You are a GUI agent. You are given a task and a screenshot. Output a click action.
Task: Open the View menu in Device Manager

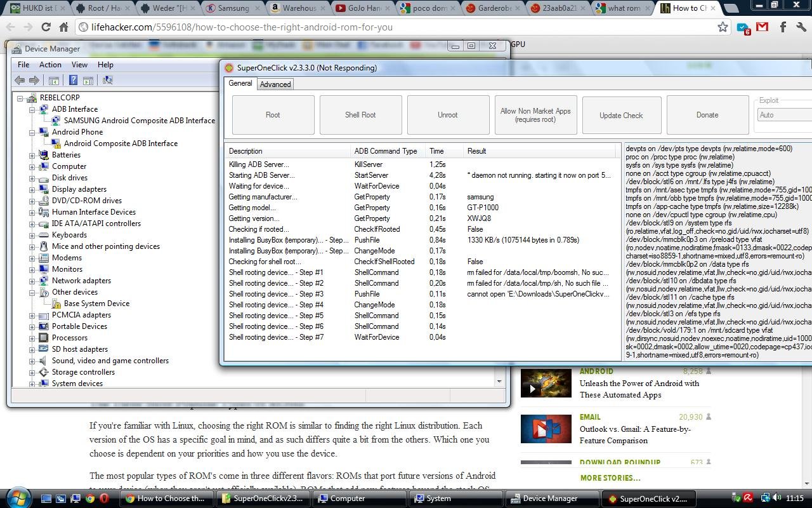tap(79, 64)
